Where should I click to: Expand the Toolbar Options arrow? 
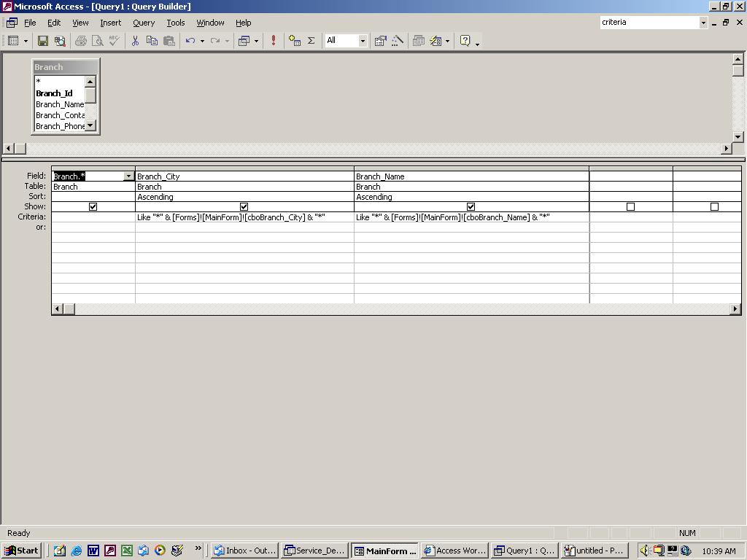pyautogui.click(x=477, y=43)
